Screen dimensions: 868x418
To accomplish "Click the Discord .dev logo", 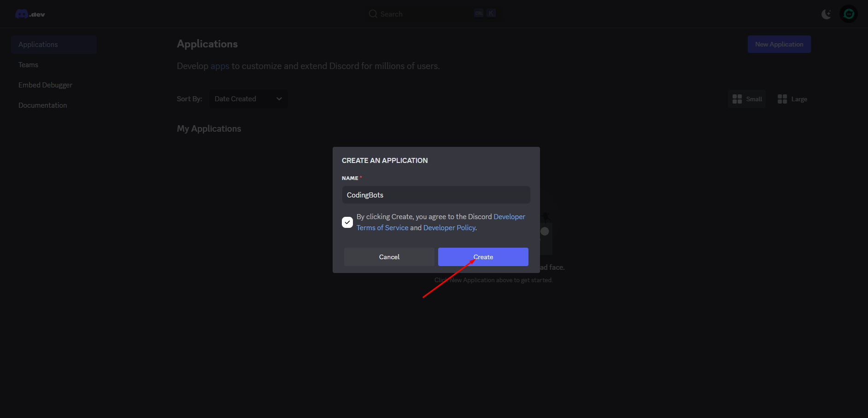I will click(x=30, y=14).
